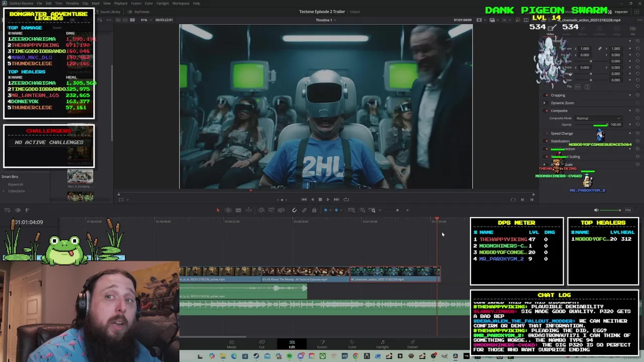Viewport: 644px width, 362px height.
Task: Select the Keywords smart bin
Action: [16, 184]
